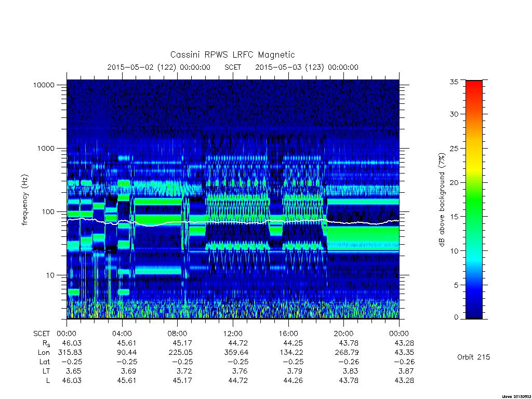Click the 12:00 time tick label
Viewport: 532px width, 399px height.
(x=233, y=334)
